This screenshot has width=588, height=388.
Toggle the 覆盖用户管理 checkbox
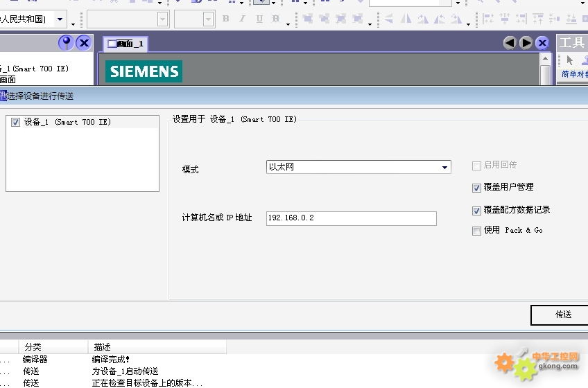click(x=476, y=188)
